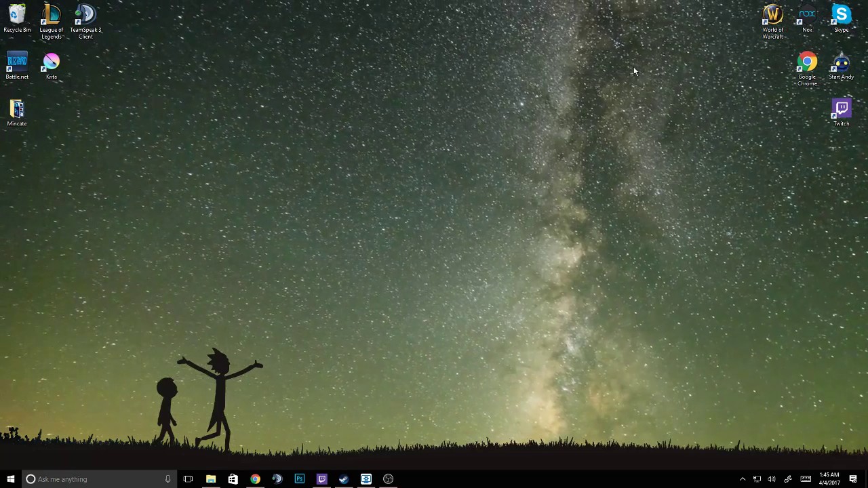This screenshot has height=488, width=868.
Task: Open Photoshop from the taskbar
Action: click(300, 479)
